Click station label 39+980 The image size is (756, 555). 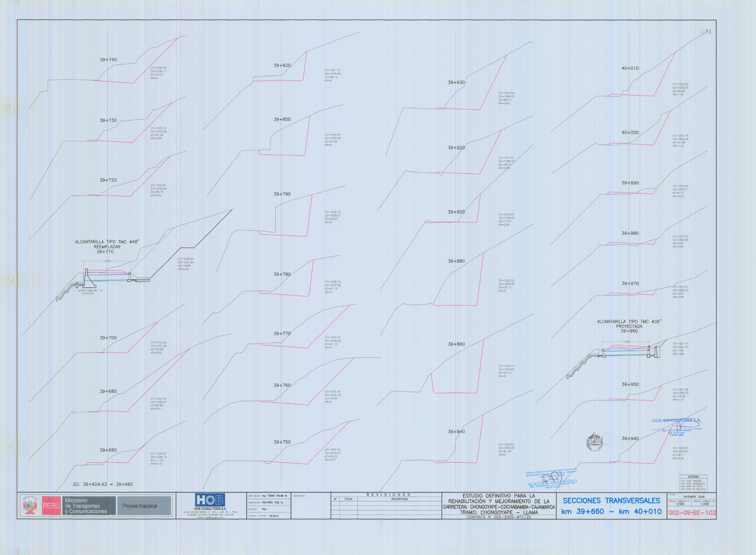[x=630, y=233]
